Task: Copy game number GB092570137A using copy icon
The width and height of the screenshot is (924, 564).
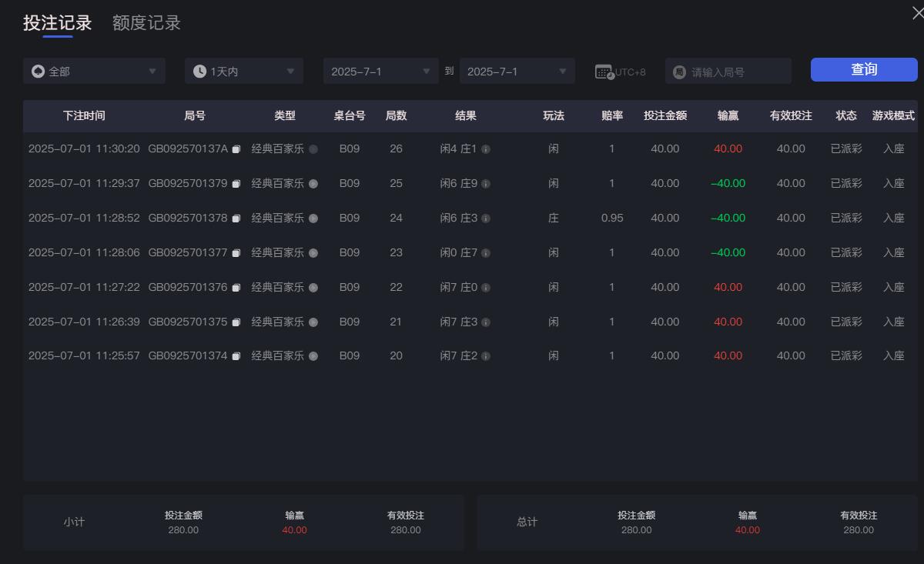Action: tap(236, 149)
